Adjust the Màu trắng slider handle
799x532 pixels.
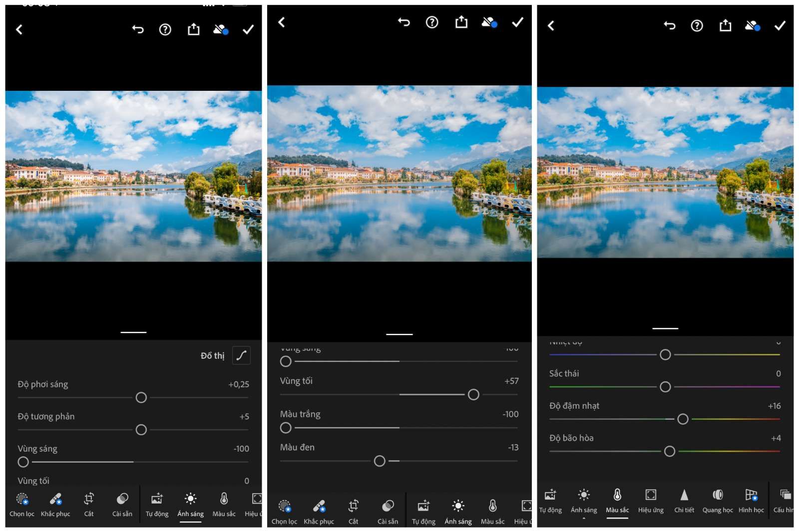286,428
